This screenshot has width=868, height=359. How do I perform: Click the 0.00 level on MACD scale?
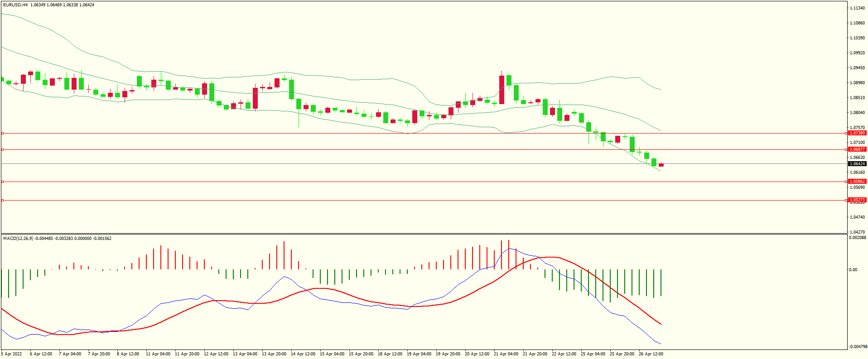[x=853, y=270]
